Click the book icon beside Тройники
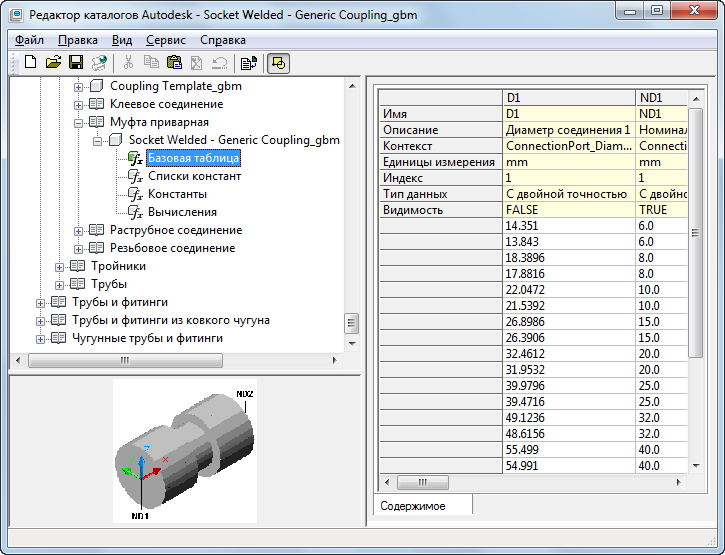The width and height of the screenshot is (725, 555). 77,266
